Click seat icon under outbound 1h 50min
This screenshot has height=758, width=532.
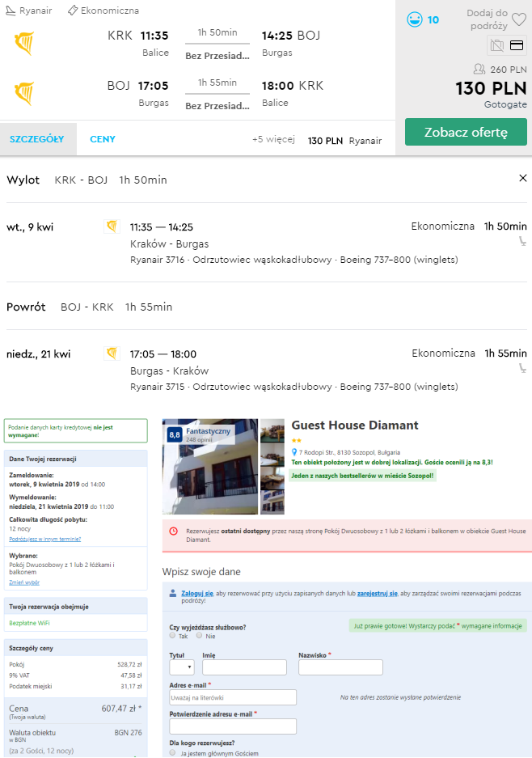tap(522, 241)
